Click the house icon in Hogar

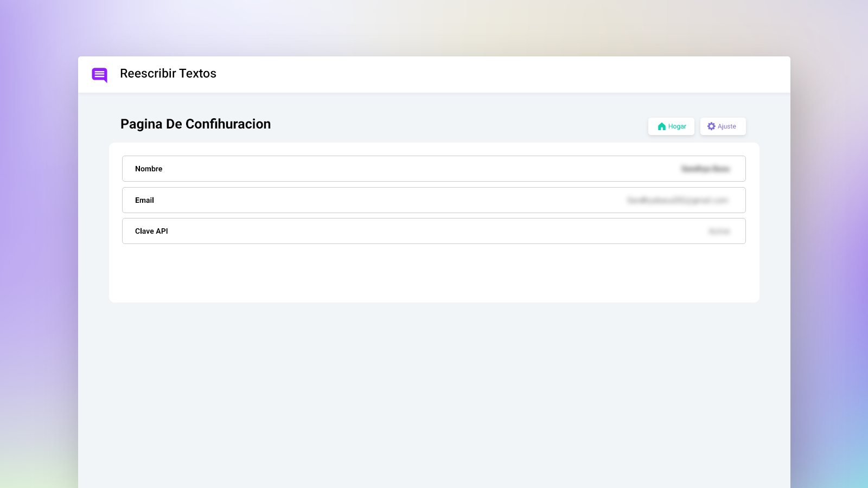coord(662,126)
